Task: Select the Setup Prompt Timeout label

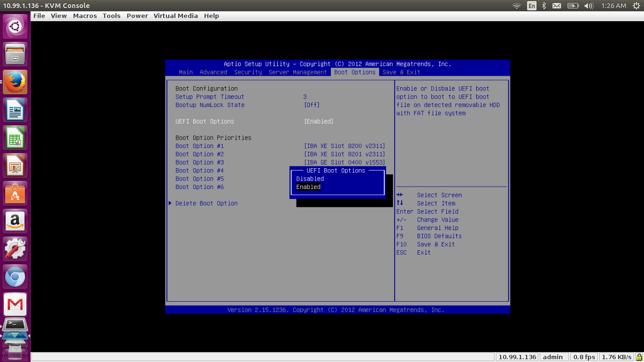Action: [210, 97]
